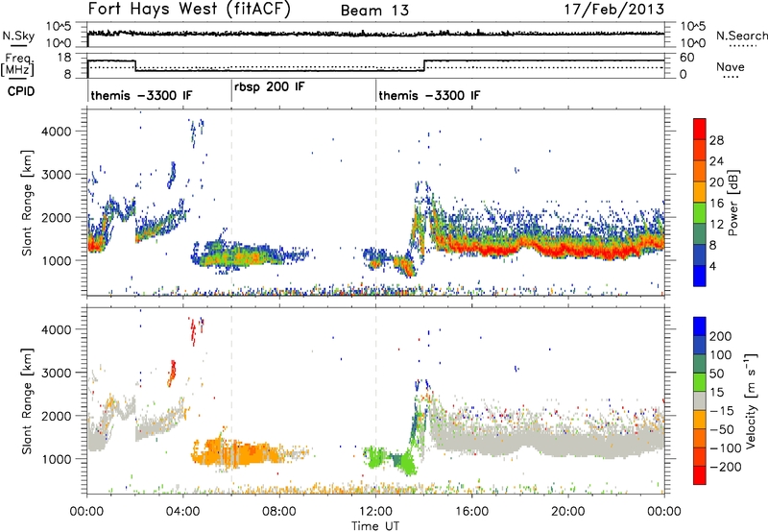The height and width of the screenshot is (532, 768).
Task: Click the date '17/Feb/2013'
Action: (x=614, y=10)
